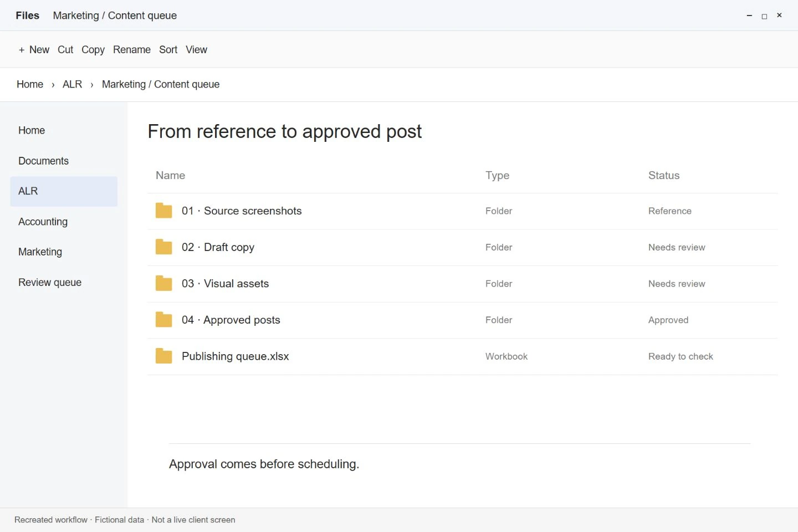
Task: Click the Folder type of Approved posts
Action: pyautogui.click(x=499, y=320)
